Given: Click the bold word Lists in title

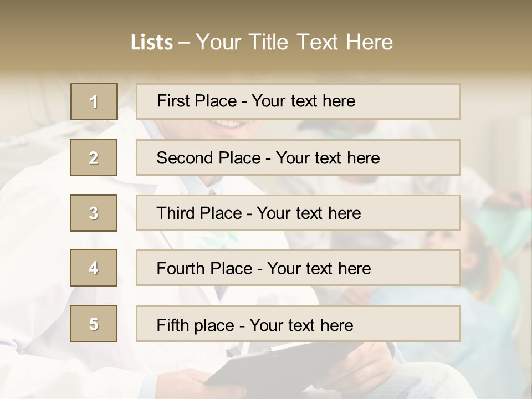Looking at the screenshot, I should point(152,43).
